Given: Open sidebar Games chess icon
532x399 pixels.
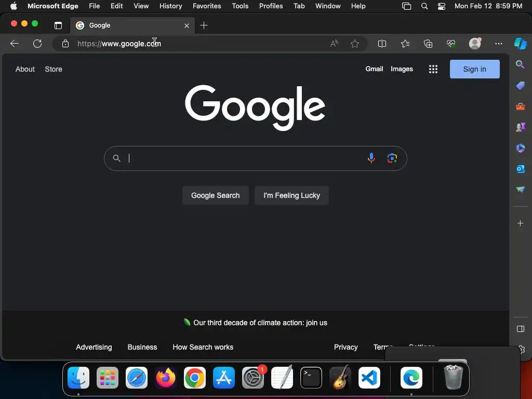Looking at the screenshot, I should tap(520, 127).
